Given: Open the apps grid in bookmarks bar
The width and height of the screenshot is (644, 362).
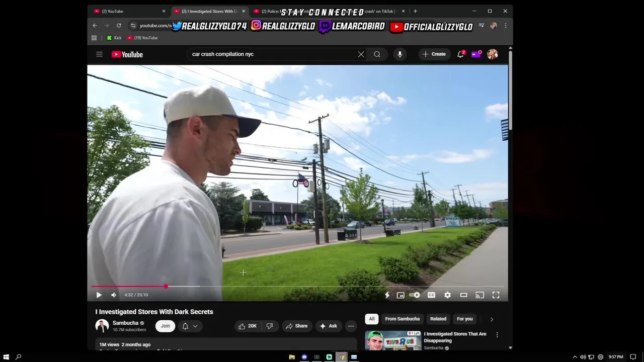Looking at the screenshot, I should coord(94,38).
